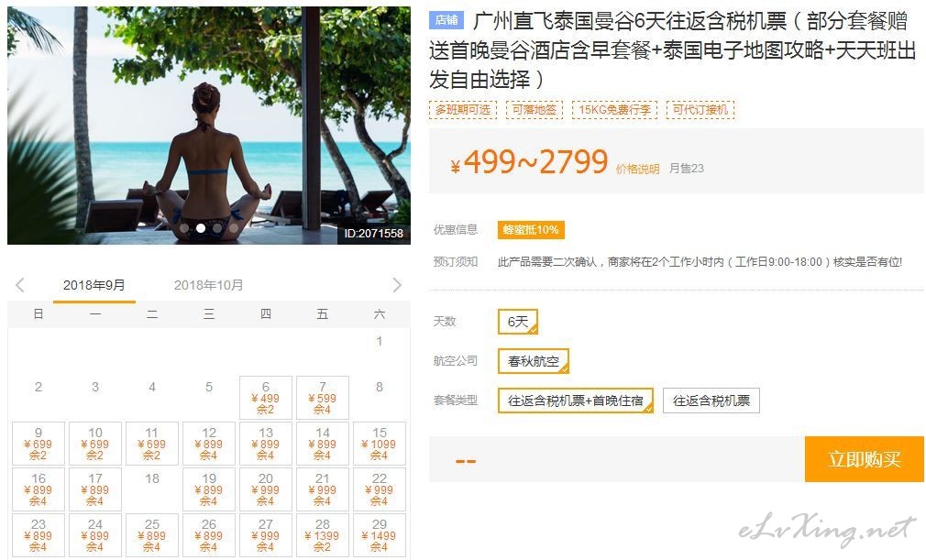The image size is (926, 560).
Task: Click the 15KG免费行李 tag
Action: point(614,110)
